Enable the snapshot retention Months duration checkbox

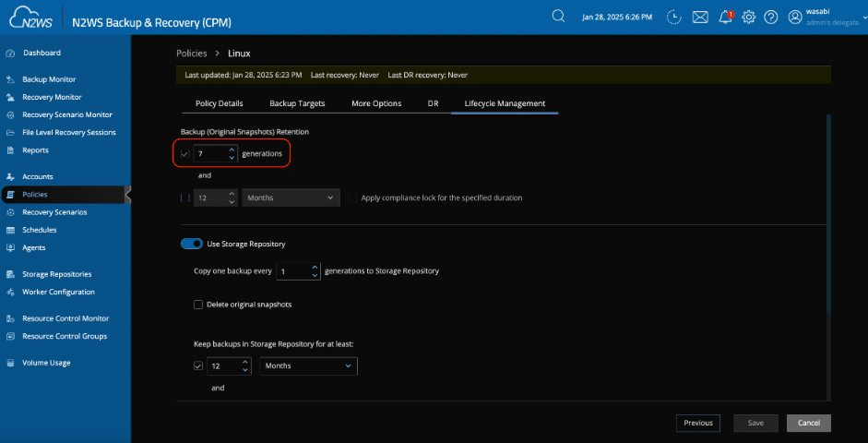[x=184, y=198]
